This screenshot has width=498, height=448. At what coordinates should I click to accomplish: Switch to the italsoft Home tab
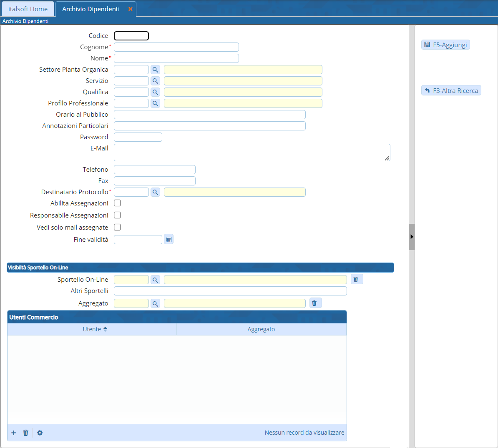[28, 9]
